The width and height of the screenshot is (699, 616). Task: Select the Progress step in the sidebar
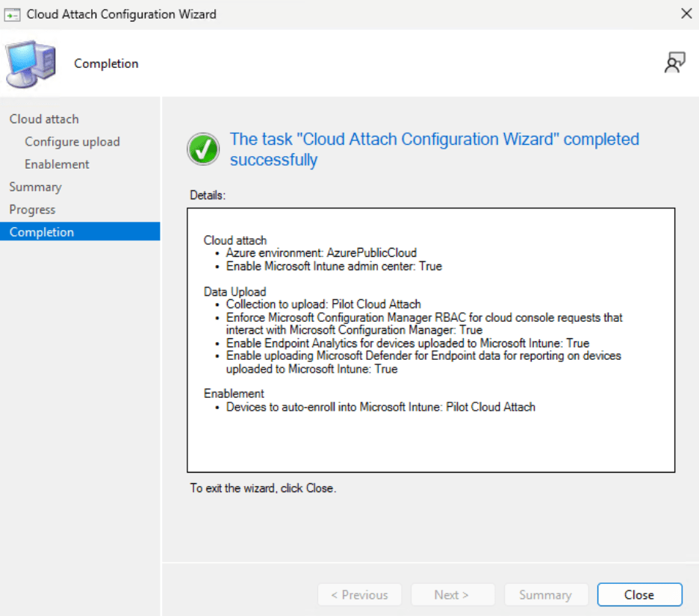32,209
